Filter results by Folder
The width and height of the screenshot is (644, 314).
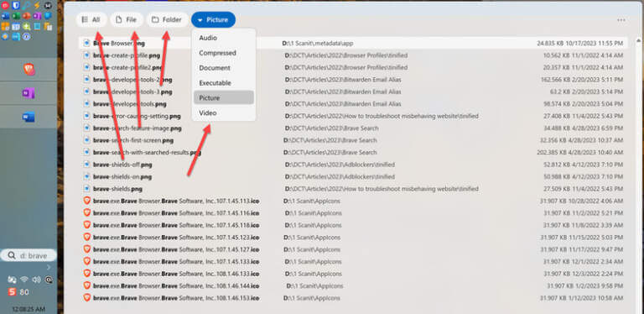pos(167,19)
